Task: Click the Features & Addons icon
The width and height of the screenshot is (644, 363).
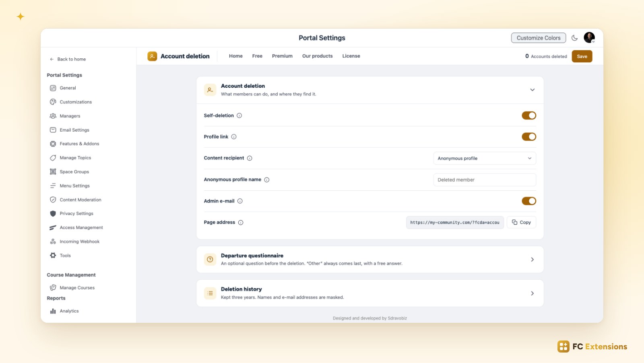Action: (x=53, y=144)
